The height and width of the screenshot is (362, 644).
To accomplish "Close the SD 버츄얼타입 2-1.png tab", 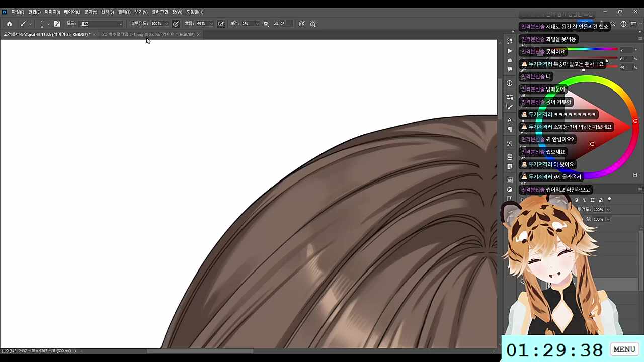I will tap(198, 34).
